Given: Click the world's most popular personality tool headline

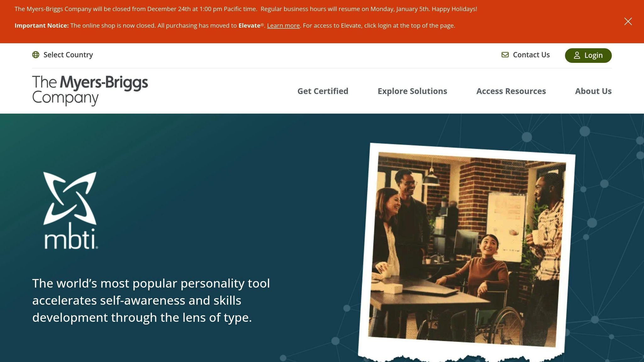Looking at the screenshot, I should [151, 300].
